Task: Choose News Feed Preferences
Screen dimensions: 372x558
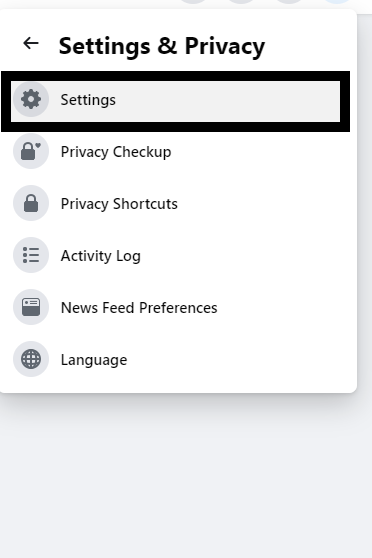Action: click(x=175, y=307)
